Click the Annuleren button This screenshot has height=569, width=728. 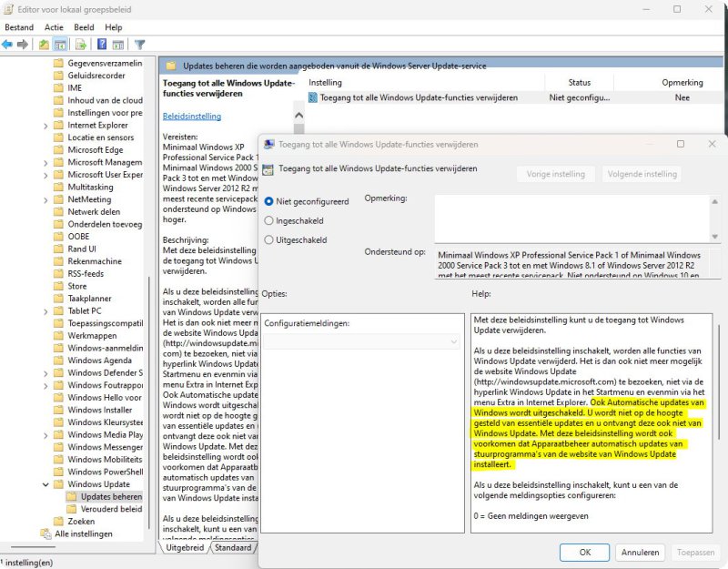point(641,553)
